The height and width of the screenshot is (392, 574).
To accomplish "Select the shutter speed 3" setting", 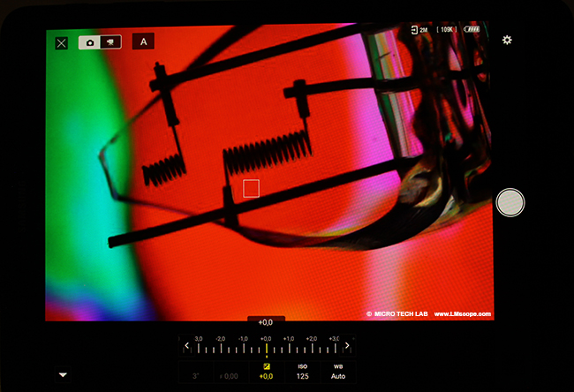I will click(x=194, y=376).
